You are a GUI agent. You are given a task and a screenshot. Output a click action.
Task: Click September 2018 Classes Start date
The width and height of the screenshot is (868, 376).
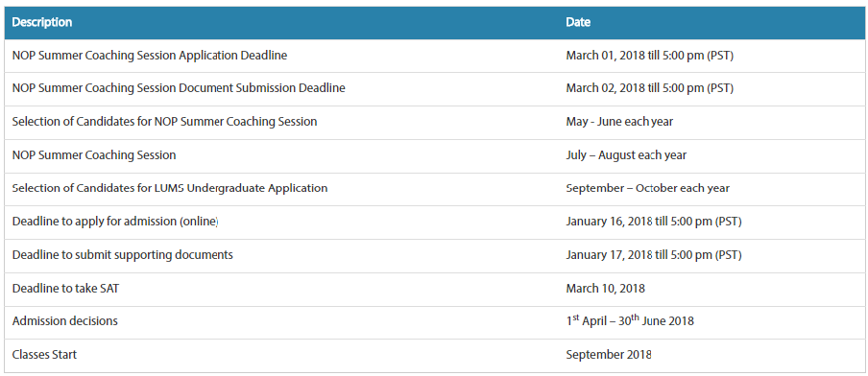coord(609,355)
